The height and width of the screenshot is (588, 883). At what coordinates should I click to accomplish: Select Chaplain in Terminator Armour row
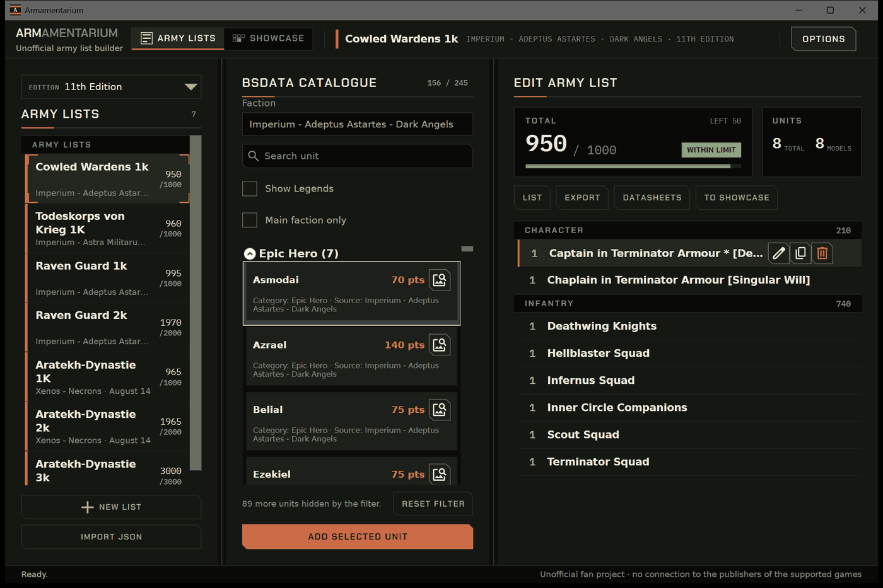click(x=689, y=280)
